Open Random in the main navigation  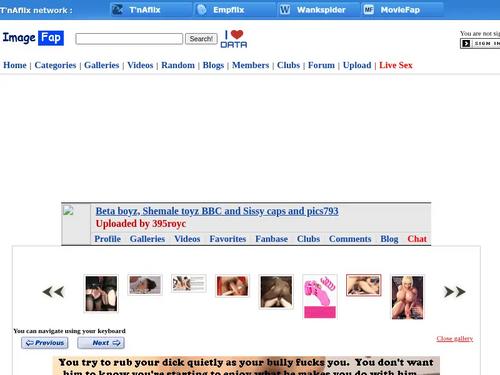tap(178, 65)
